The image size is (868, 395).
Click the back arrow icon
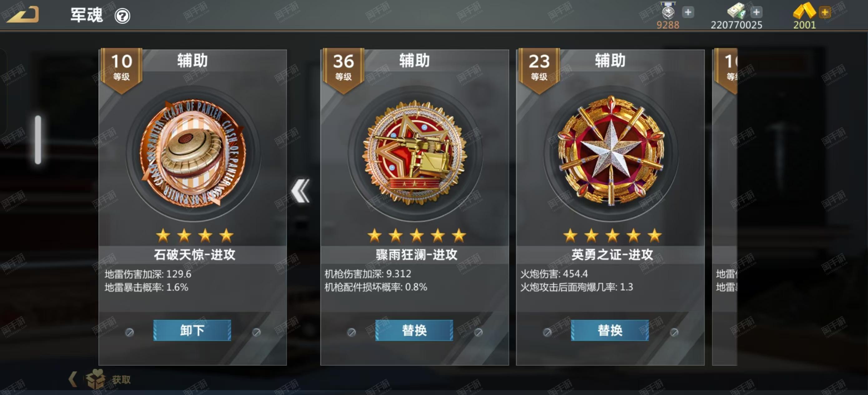[23, 15]
